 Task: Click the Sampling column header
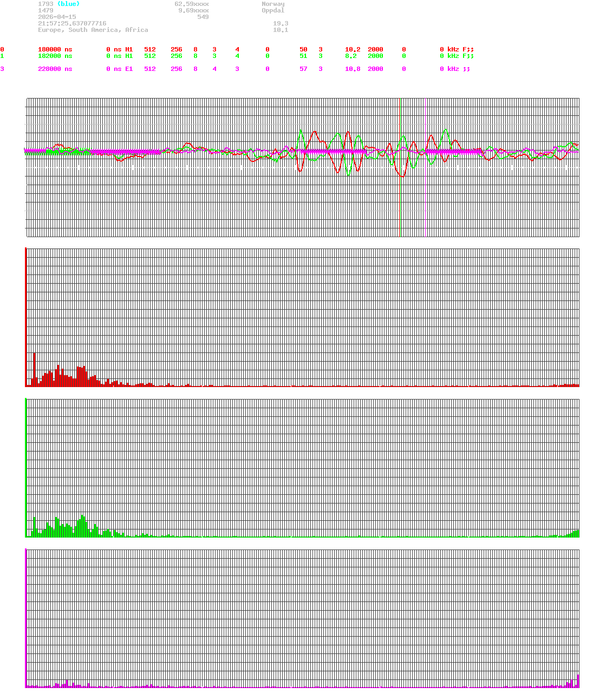tap(383, 43)
